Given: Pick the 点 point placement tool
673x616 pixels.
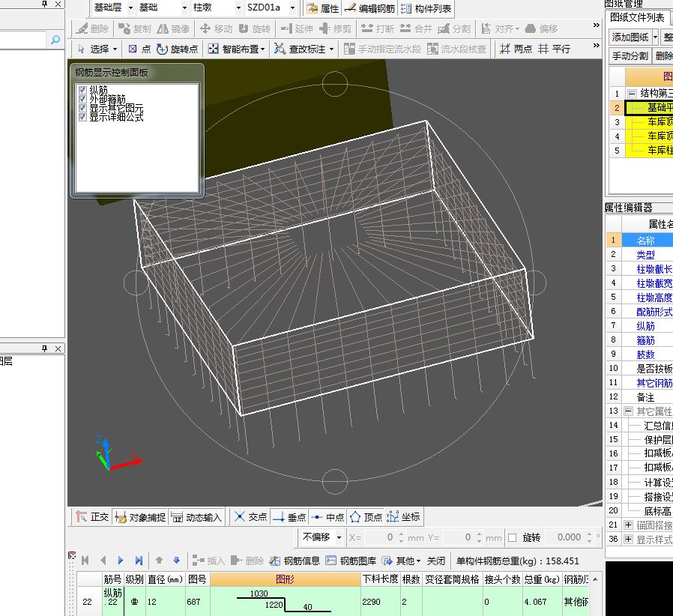Looking at the screenshot, I should [139, 49].
